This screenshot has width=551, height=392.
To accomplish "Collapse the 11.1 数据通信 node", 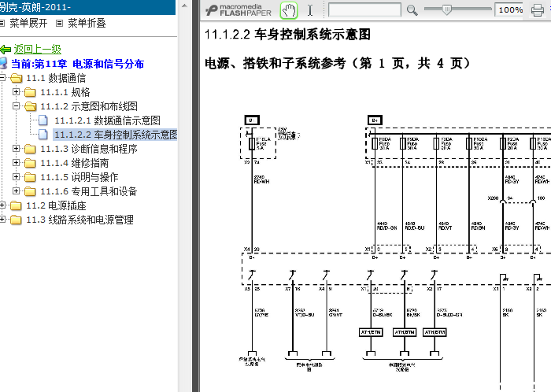I will pyautogui.click(x=2, y=77).
